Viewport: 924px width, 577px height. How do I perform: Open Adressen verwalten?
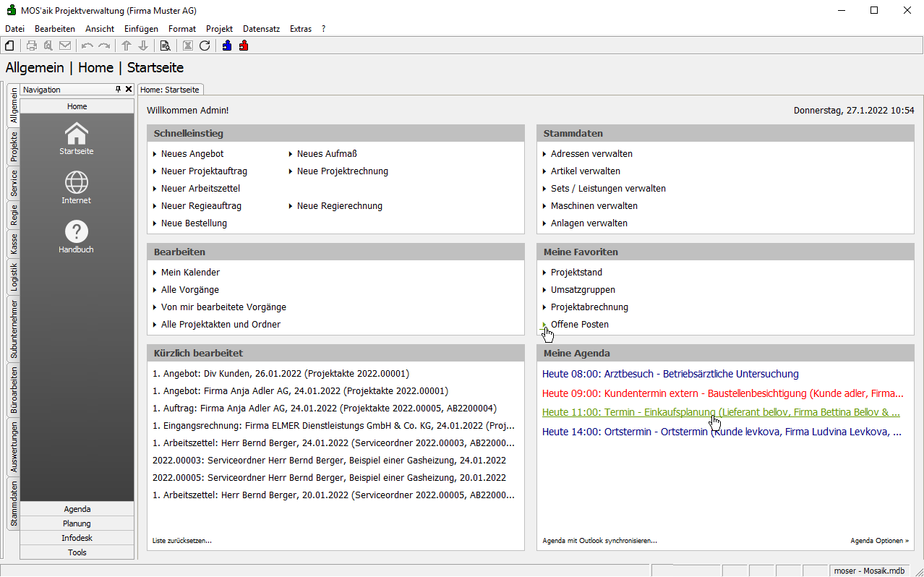591,154
